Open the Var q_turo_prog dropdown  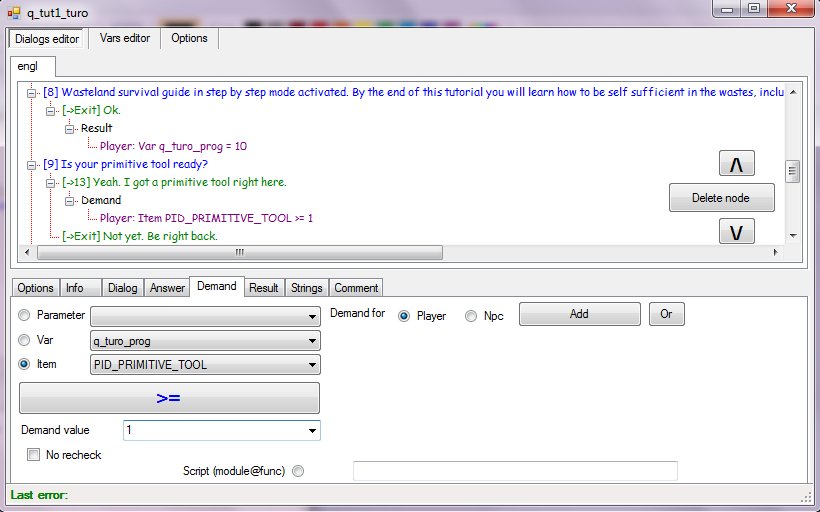(312, 341)
